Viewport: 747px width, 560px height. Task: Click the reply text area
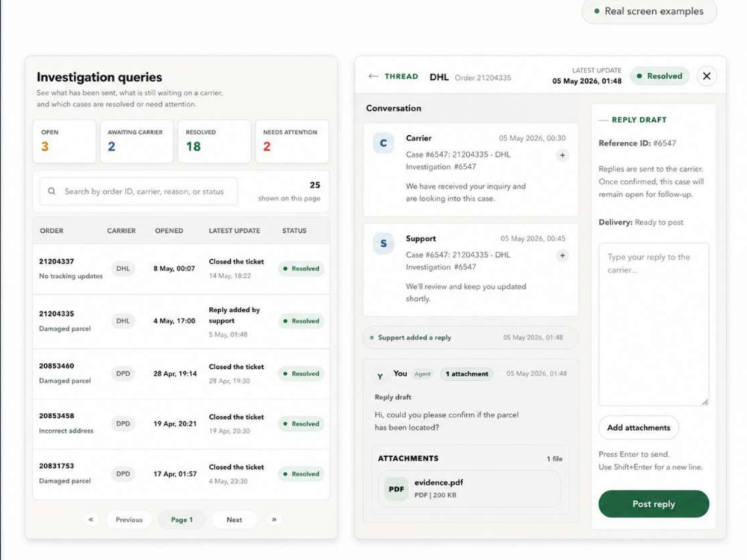654,324
